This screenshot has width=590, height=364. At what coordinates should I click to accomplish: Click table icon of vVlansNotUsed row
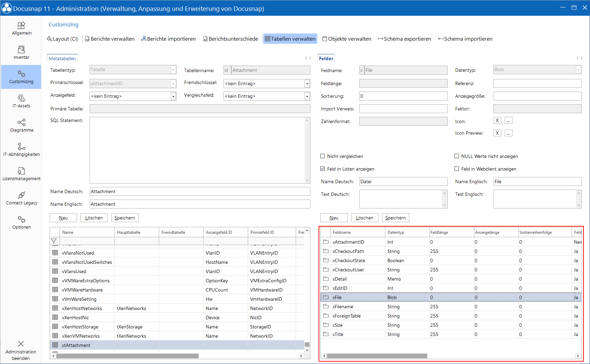[55, 253]
